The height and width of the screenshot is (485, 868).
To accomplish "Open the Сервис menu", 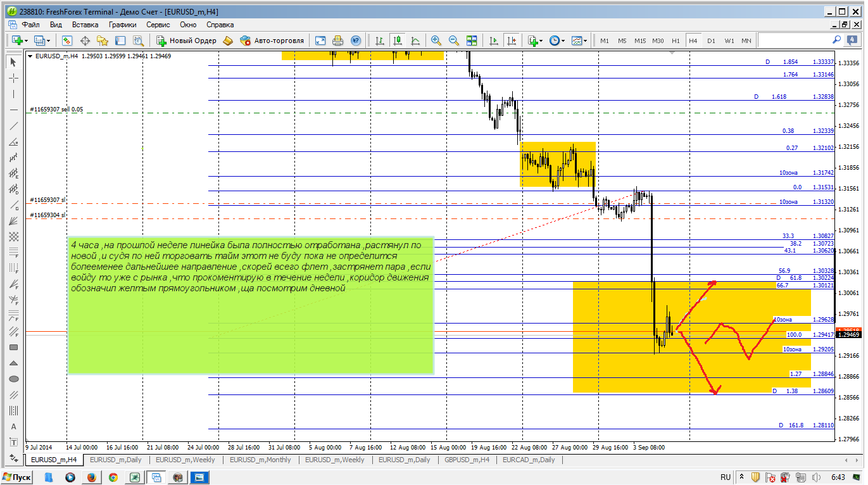I will (158, 25).
